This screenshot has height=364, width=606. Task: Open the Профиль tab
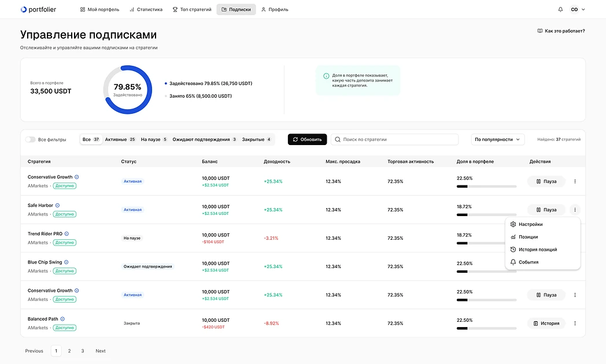(275, 9)
